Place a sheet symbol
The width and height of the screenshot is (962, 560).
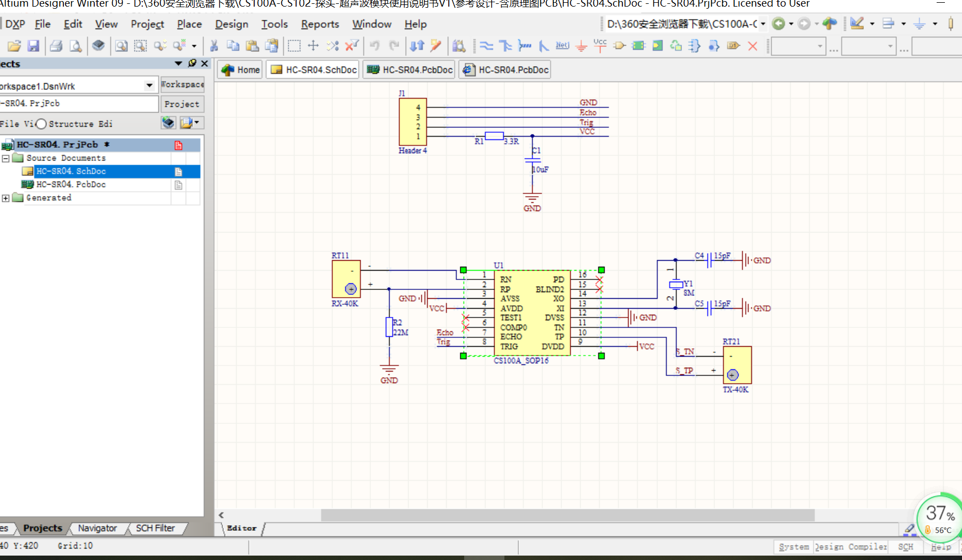(x=638, y=46)
